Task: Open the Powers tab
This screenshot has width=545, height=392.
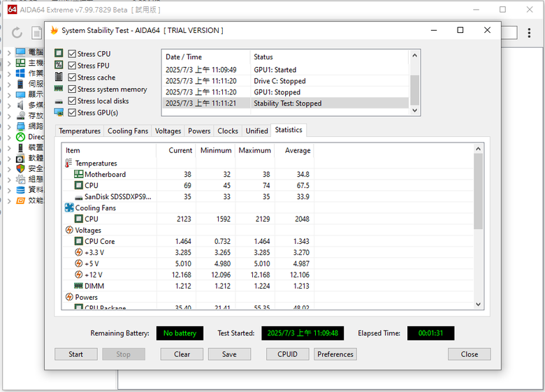Action: 199,131
